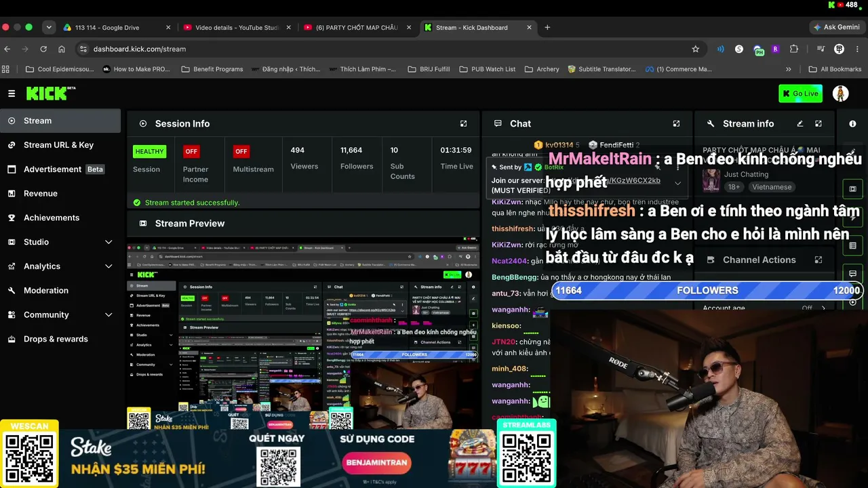Open the info icon in the right rail
Image resolution: width=868 pixels, height=488 pixels.
(852, 123)
